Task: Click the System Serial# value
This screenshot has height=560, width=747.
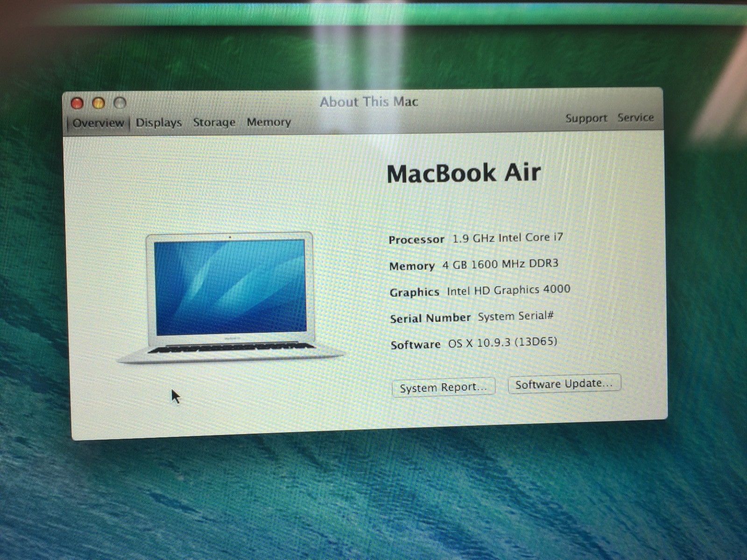Action: 515,316
